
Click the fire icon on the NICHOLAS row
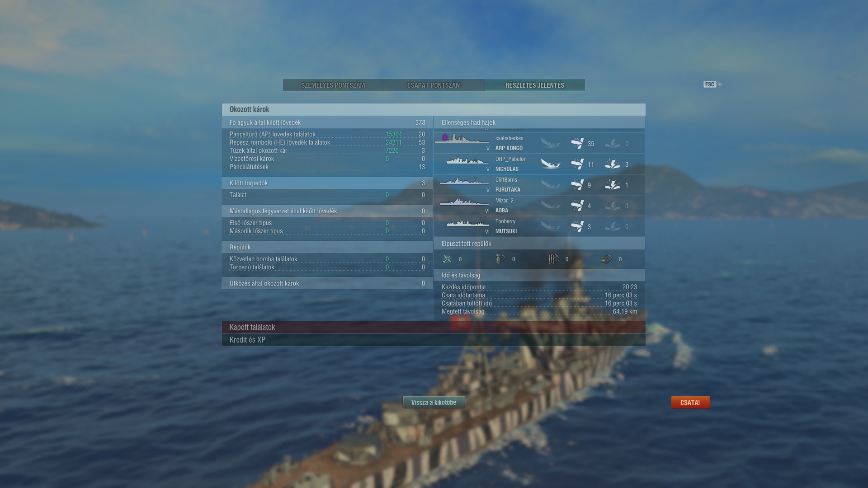click(613, 164)
